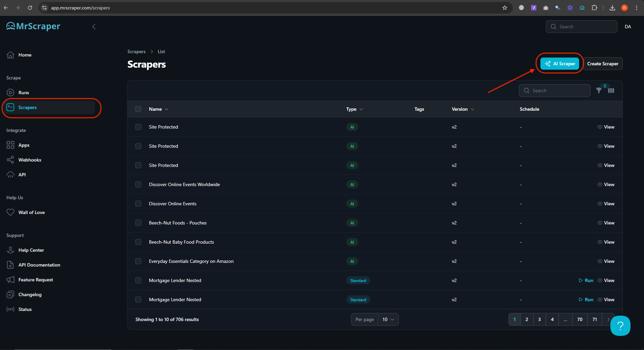Screen dimensions: 644x350
Task: Sort by the Type column
Action: (x=354, y=109)
